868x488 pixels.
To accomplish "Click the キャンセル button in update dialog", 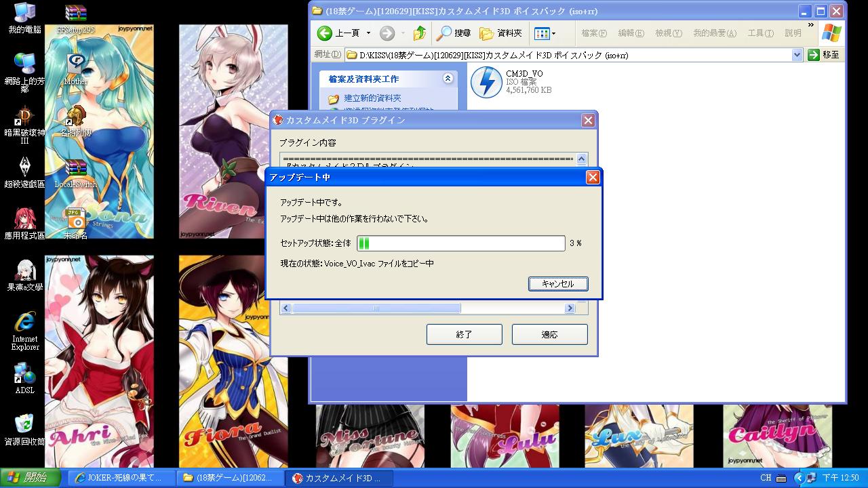I will point(558,284).
